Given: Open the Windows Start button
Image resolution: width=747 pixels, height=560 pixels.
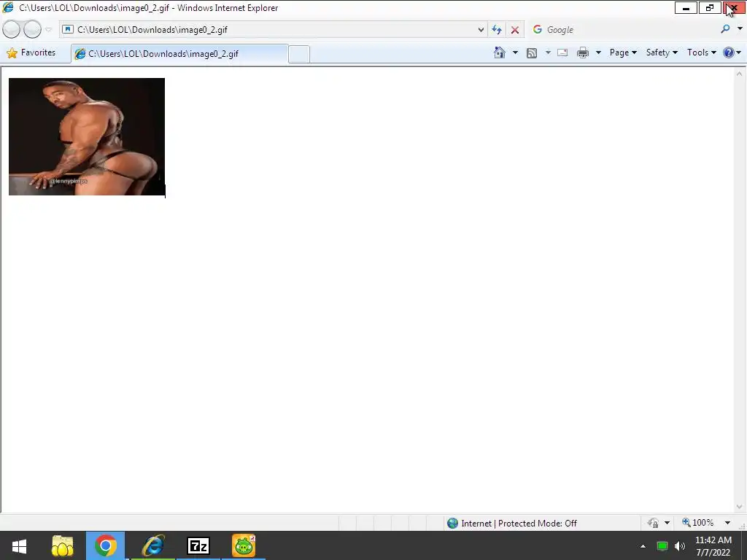Looking at the screenshot, I should pos(19,545).
